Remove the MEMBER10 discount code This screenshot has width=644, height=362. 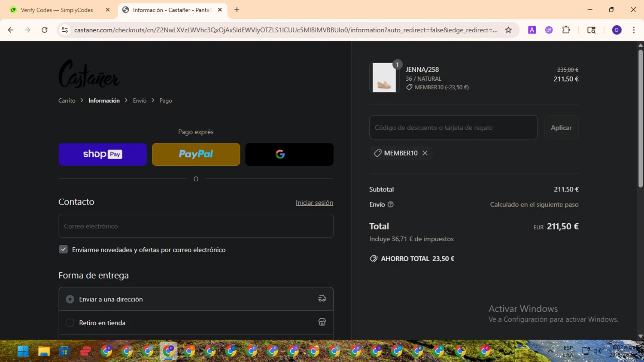pos(425,153)
